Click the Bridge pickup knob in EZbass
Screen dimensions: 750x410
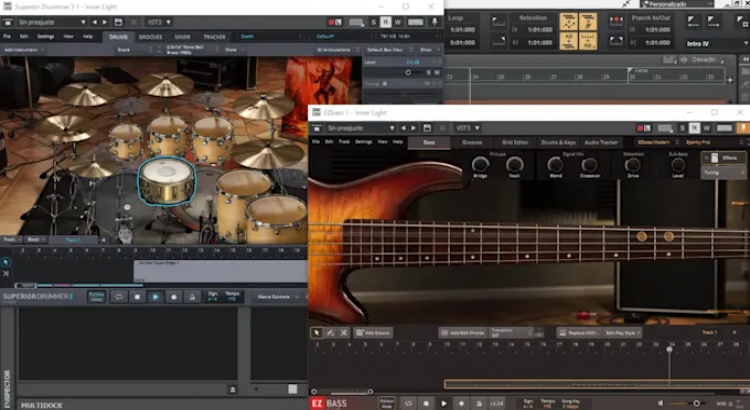[480, 165]
